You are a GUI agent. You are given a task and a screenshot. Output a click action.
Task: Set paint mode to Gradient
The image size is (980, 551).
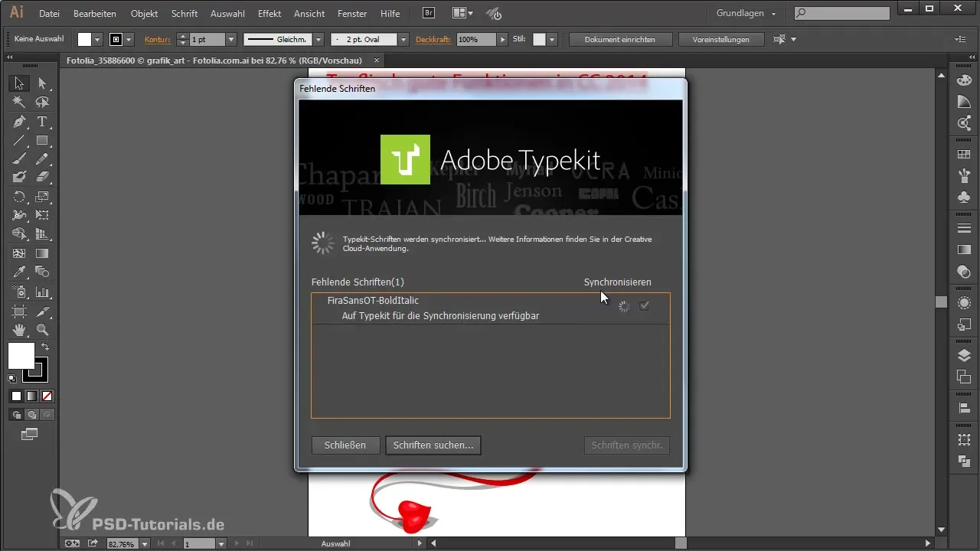[x=31, y=396]
